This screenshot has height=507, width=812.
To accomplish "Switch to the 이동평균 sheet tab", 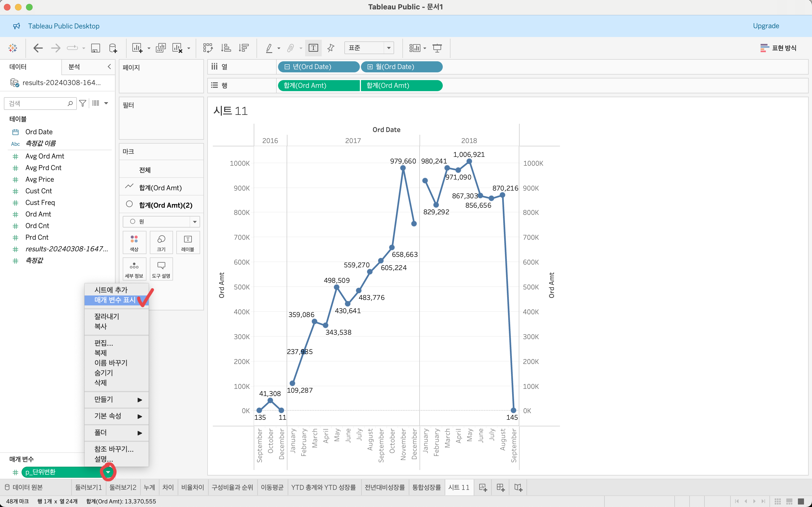I will click(x=272, y=487).
